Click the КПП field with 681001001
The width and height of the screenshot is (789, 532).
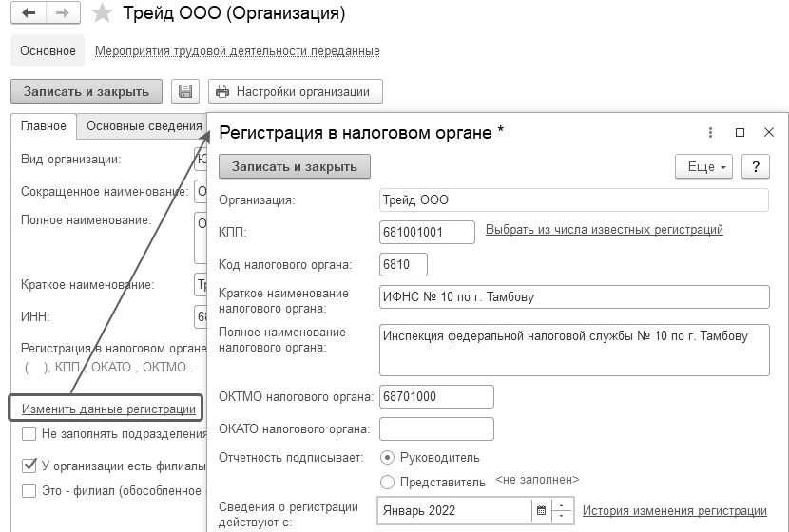point(427,233)
